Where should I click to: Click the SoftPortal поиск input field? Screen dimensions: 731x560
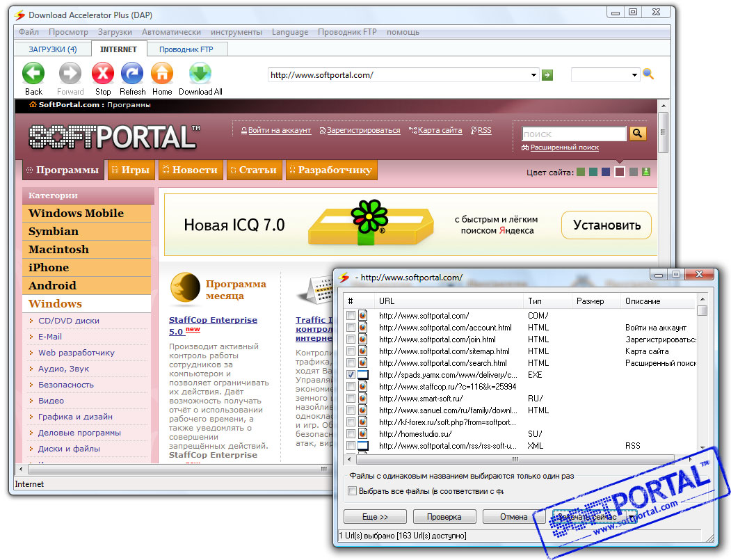pyautogui.click(x=574, y=134)
